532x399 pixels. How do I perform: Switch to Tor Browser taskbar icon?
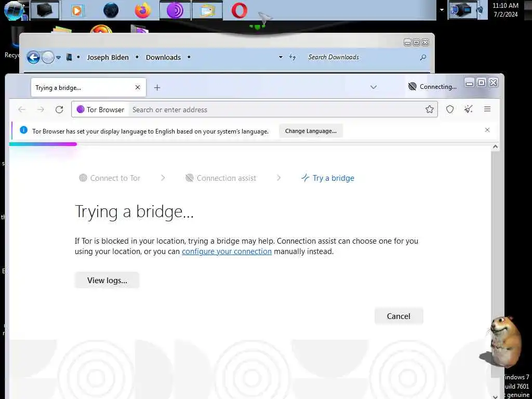pos(175,10)
